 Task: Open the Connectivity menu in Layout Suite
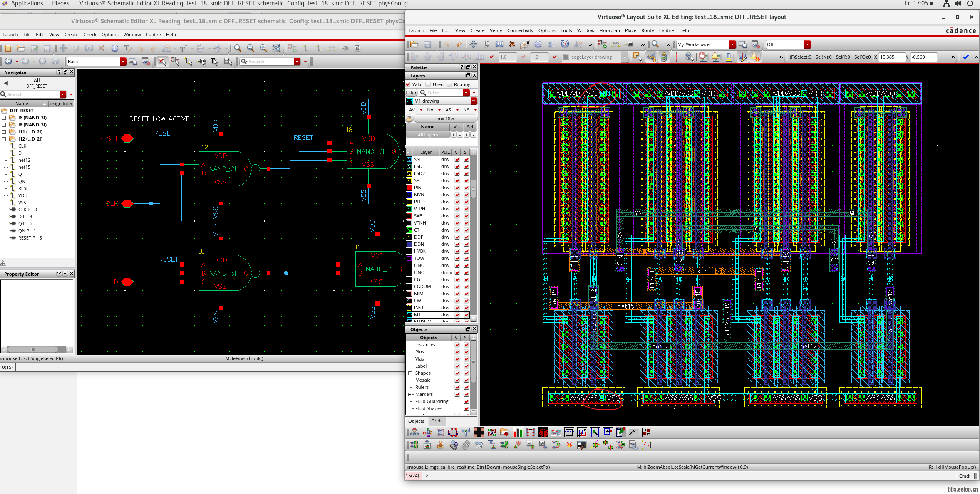(x=520, y=30)
